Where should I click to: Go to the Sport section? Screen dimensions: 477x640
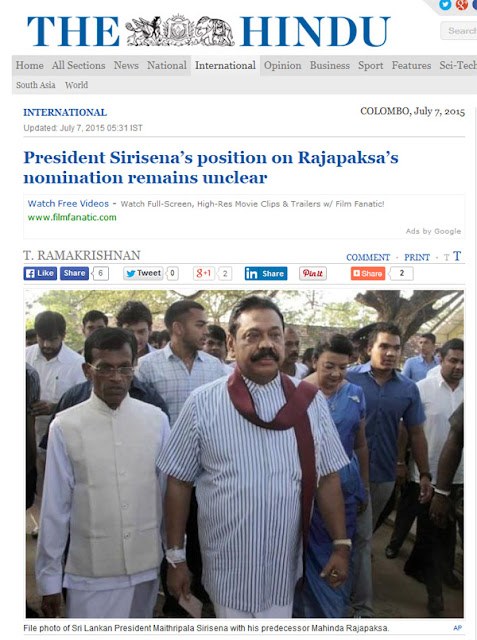tap(371, 65)
